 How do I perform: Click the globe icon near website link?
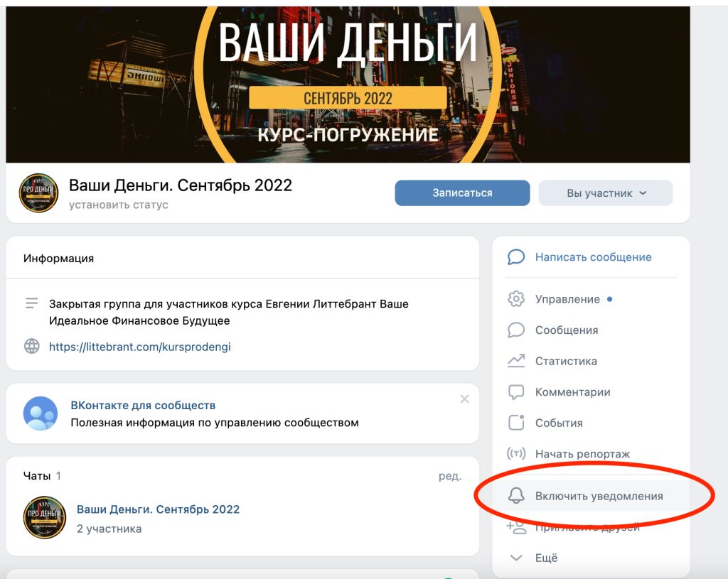pyautogui.click(x=32, y=347)
